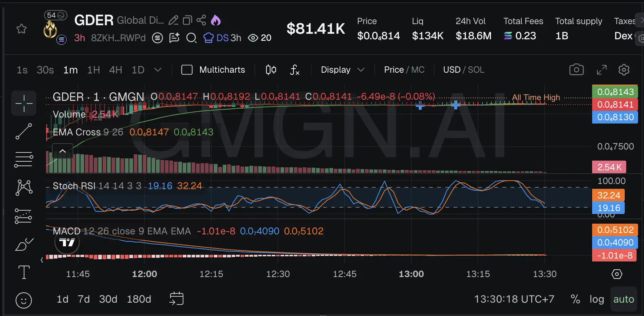
Task: Collapse indicator legend with up chevron
Action: [63, 151]
